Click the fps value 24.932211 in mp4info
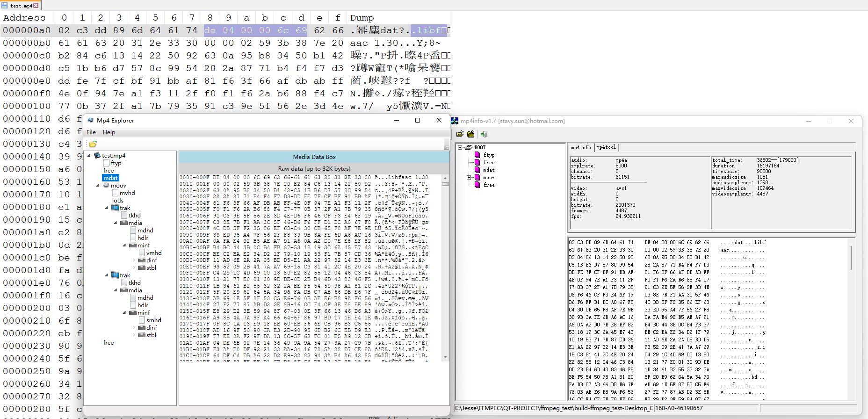Viewport: 868px width, 419px height. click(628, 216)
